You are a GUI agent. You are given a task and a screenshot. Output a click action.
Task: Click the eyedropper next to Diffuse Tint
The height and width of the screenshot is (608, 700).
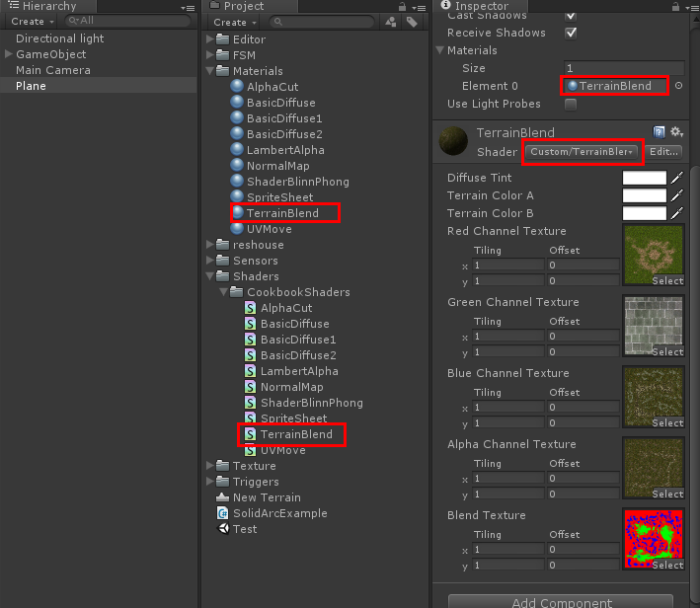[x=677, y=179]
